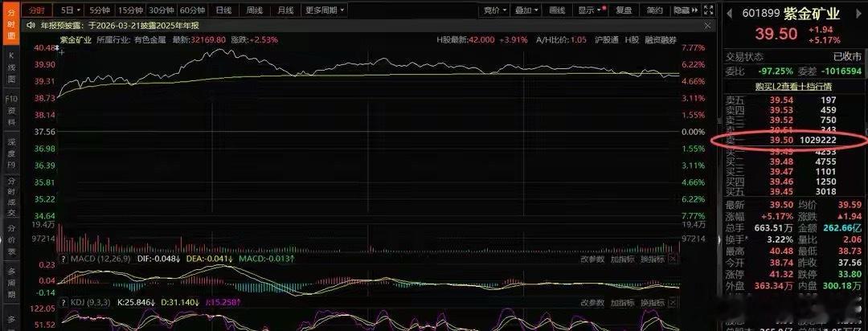The height and width of the screenshot is (331, 868).
Task: Select K线图 in left sidebar
Action: coord(10,67)
